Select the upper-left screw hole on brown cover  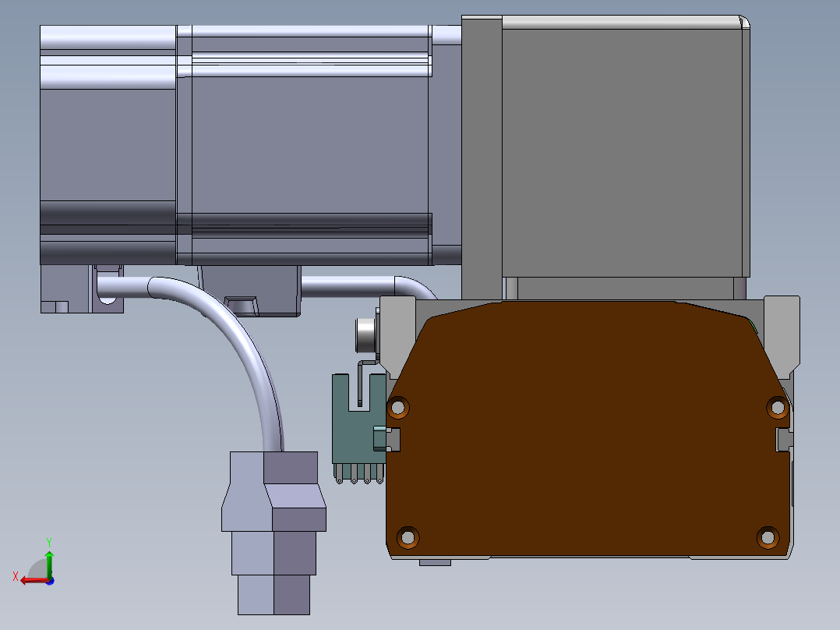[398, 408]
